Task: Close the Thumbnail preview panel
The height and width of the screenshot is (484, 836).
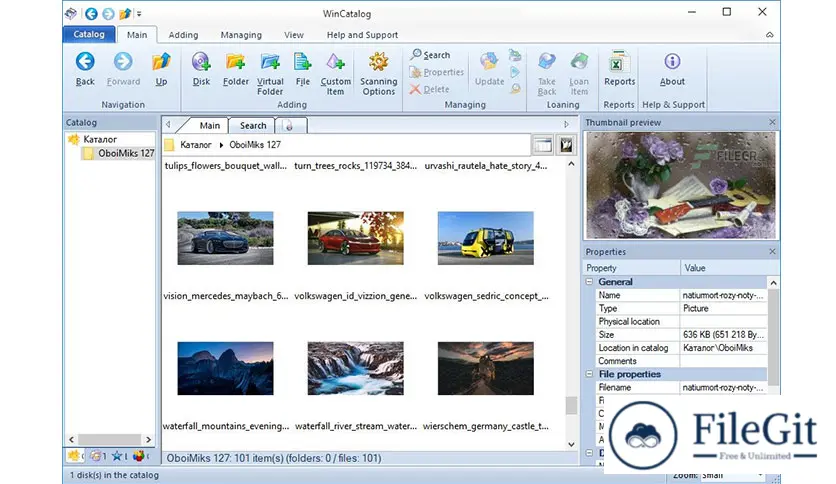Action: [x=772, y=122]
